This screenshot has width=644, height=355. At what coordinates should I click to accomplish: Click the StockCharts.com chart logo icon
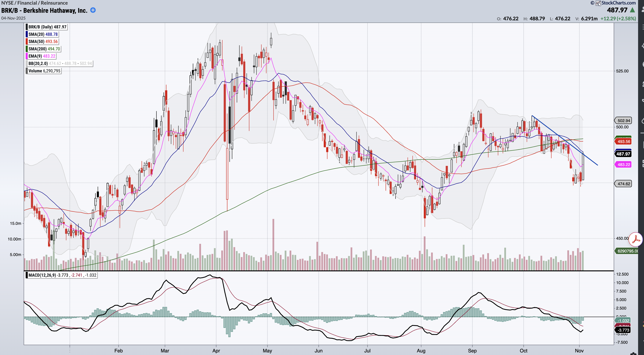coord(598,3)
